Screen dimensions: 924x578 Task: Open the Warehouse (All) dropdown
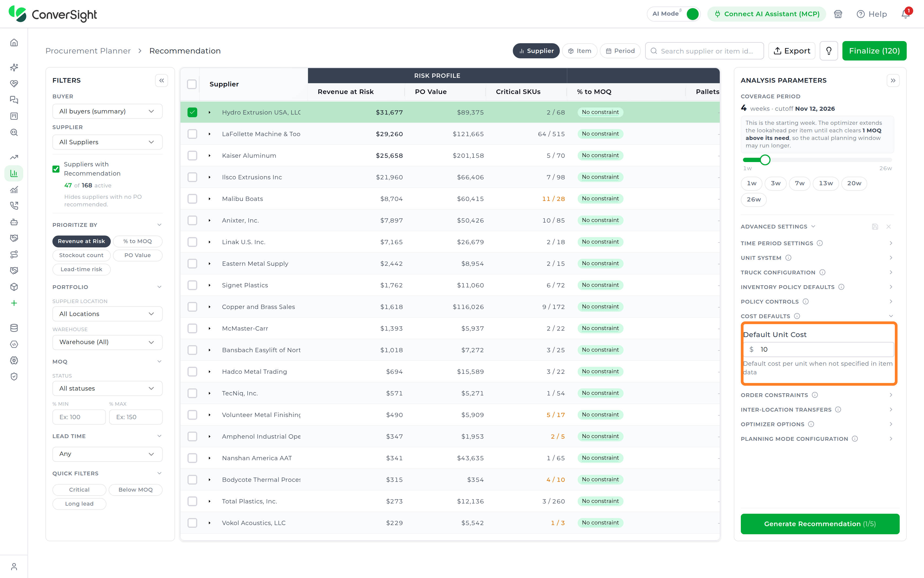tap(108, 342)
